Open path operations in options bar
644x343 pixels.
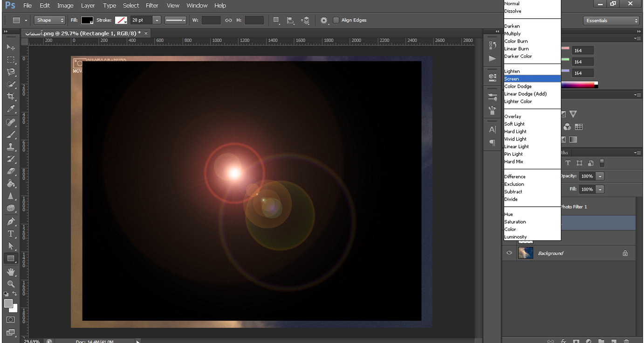point(277,20)
